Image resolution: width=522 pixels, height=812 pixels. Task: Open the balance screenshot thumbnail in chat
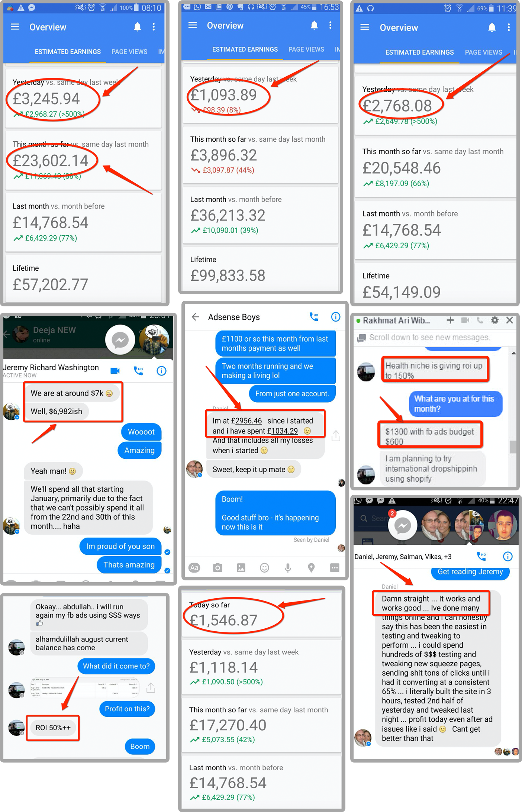pos(85,688)
